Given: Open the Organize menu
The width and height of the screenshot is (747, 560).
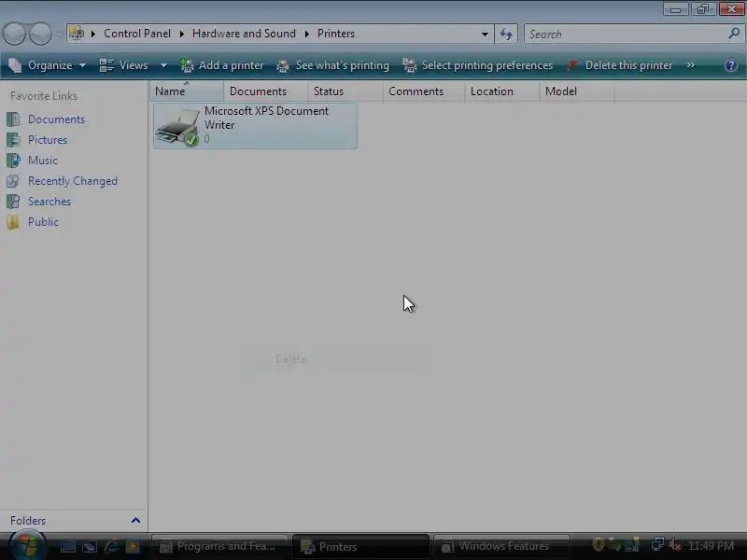Looking at the screenshot, I should click(x=48, y=65).
